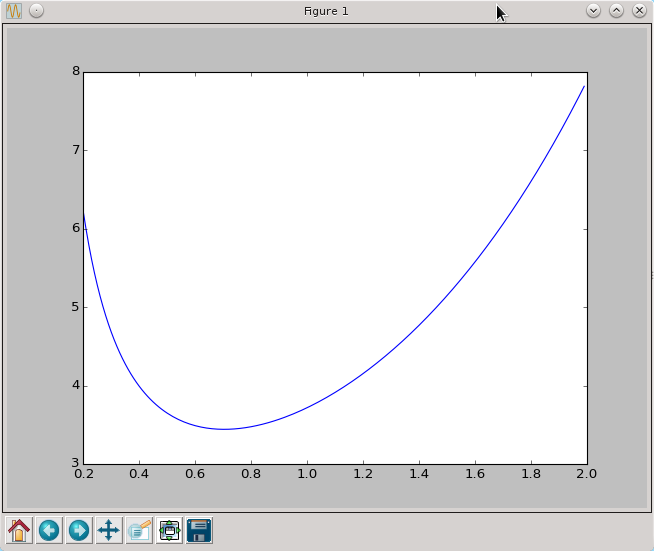Activate the Pan axes tool
The height and width of the screenshot is (551, 654).
tap(109, 530)
